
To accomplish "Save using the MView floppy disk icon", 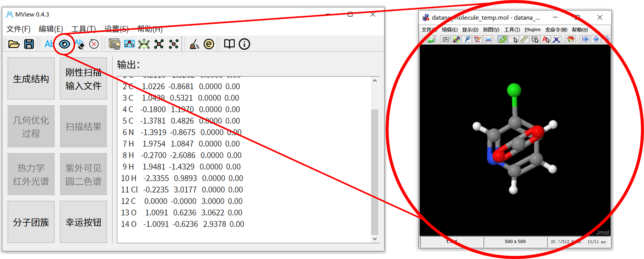I will pyautogui.click(x=29, y=44).
